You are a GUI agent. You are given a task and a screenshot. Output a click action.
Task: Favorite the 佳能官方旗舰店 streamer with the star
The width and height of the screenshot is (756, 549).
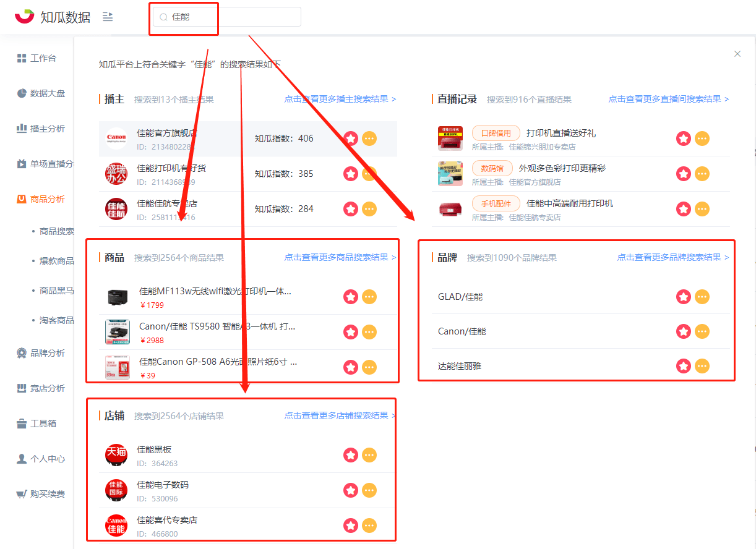351,138
